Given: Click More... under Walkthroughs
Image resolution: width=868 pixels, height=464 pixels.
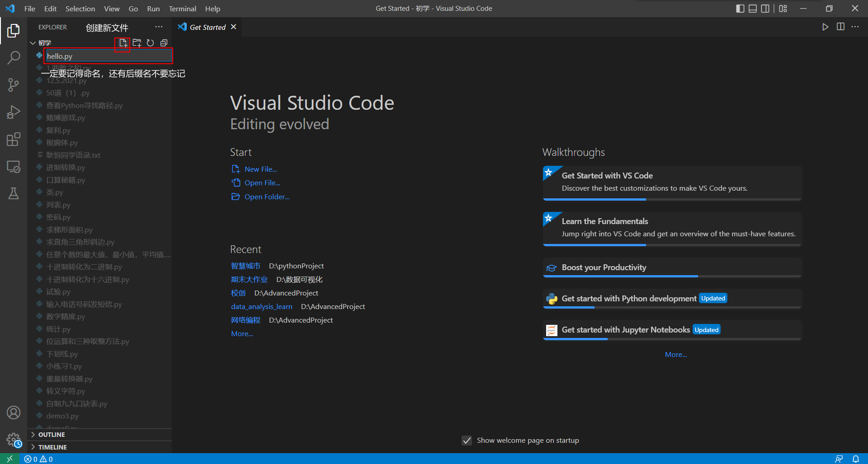Looking at the screenshot, I should (x=676, y=355).
